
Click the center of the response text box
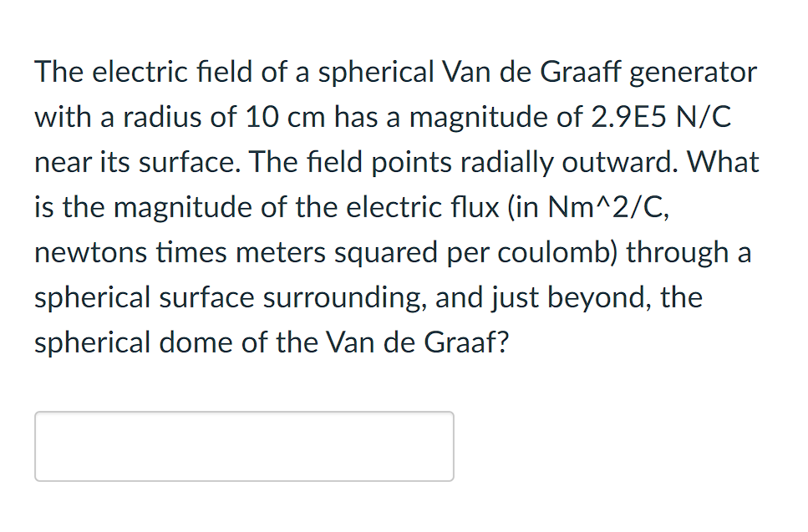242,445
